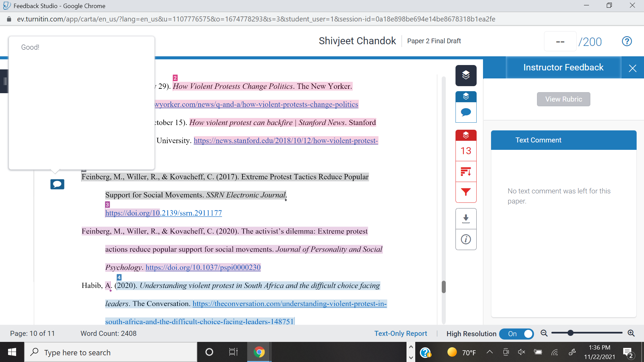Click the left side panel handle
The image size is (644, 362).
4,81
